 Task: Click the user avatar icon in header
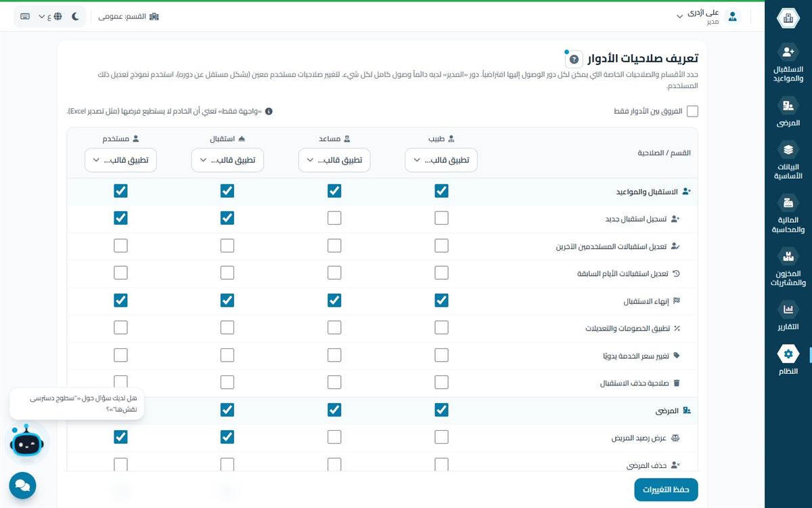pos(732,17)
